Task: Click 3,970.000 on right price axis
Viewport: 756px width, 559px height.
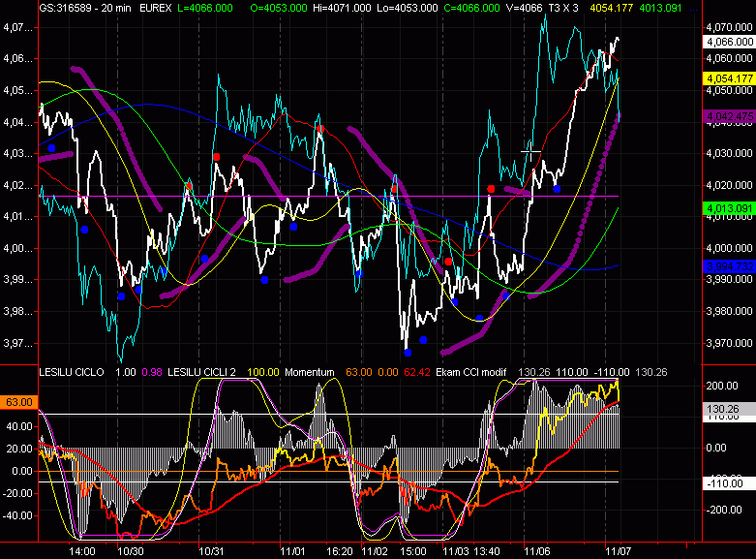Action: pos(730,343)
